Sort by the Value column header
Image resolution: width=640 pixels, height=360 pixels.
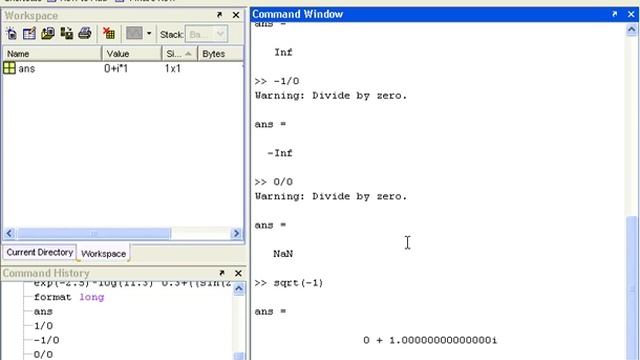(x=132, y=54)
